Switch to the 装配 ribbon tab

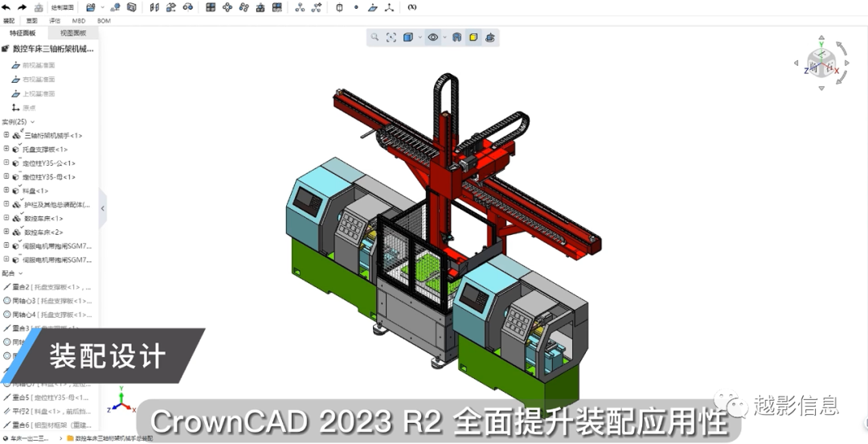point(9,20)
